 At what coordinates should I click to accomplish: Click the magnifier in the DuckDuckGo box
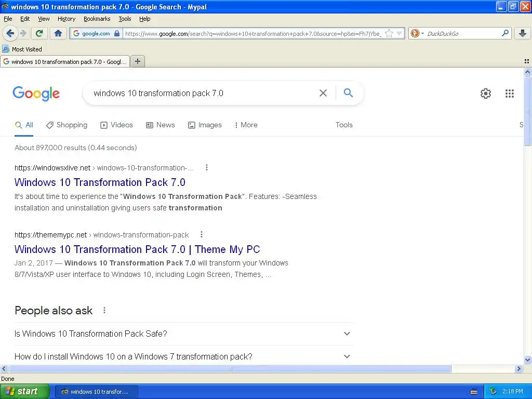505,33
